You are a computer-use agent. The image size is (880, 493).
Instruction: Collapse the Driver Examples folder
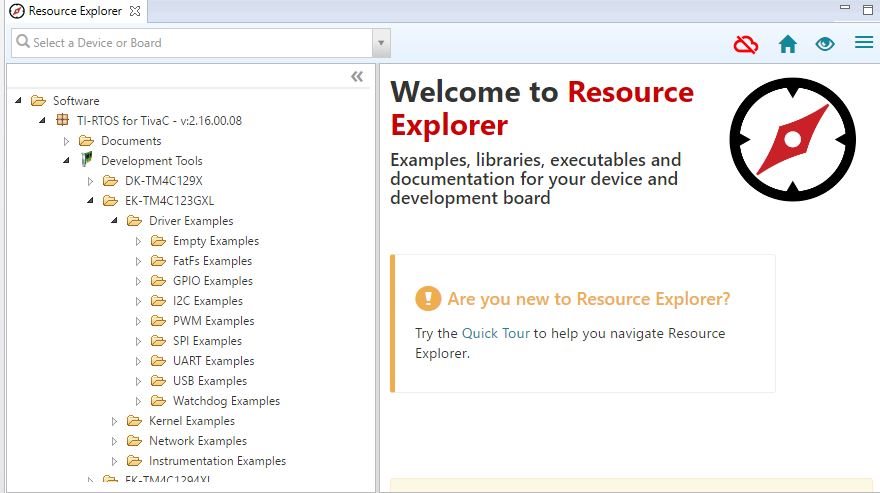tap(114, 221)
